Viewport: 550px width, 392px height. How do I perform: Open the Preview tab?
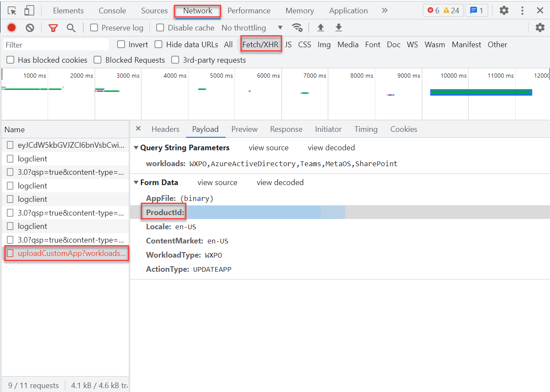(x=244, y=129)
